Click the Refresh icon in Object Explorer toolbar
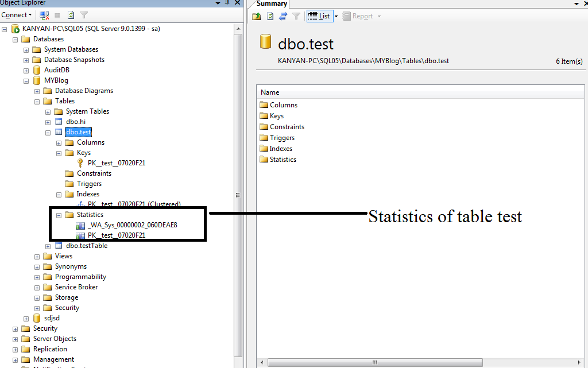This screenshot has width=588, height=368. pyautogui.click(x=71, y=16)
